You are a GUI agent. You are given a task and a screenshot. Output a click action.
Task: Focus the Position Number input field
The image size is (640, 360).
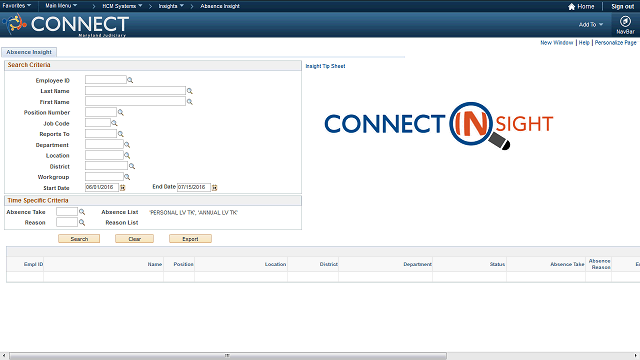[x=101, y=112]
